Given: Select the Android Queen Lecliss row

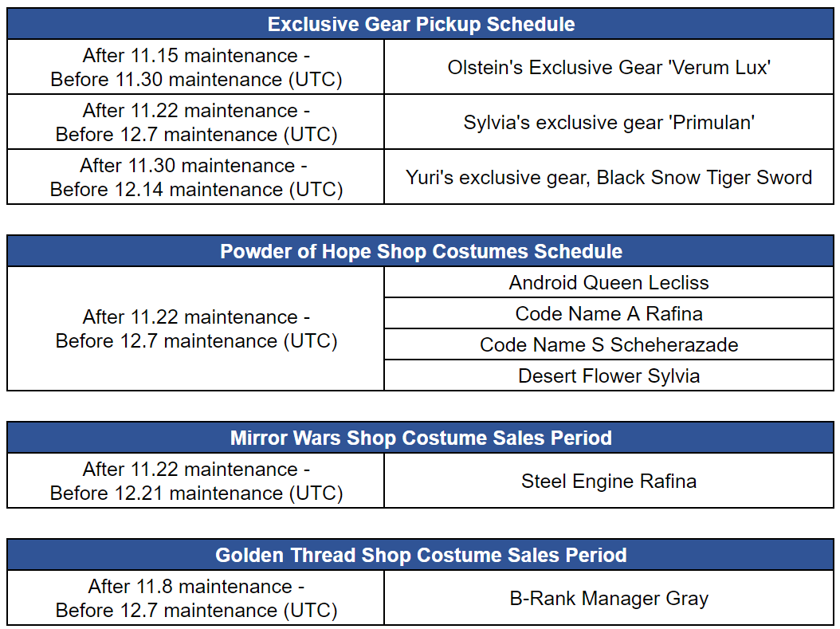Looking at the screenshot, I should tap(609, 282).
